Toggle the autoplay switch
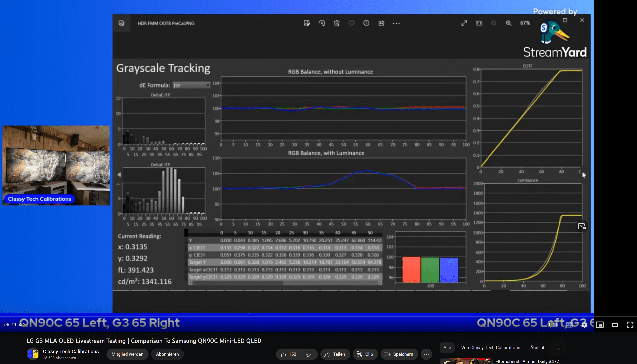 (x=552, y=325)
